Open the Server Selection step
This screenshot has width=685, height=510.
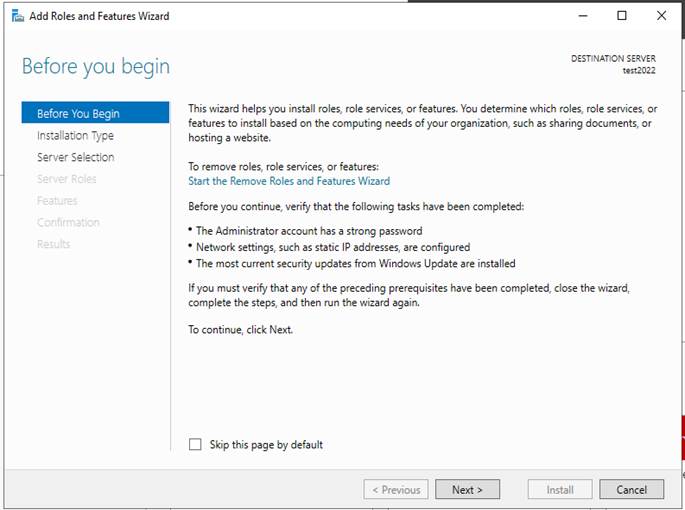point(76,157)
